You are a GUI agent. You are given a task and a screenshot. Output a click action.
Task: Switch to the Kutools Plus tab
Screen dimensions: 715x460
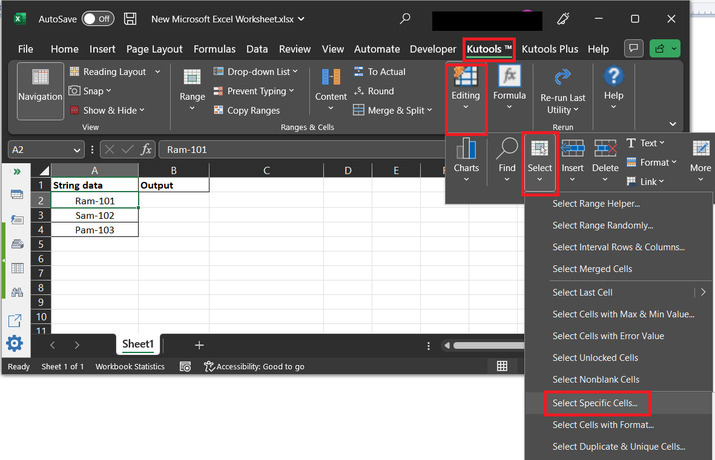tap(549, 49)
